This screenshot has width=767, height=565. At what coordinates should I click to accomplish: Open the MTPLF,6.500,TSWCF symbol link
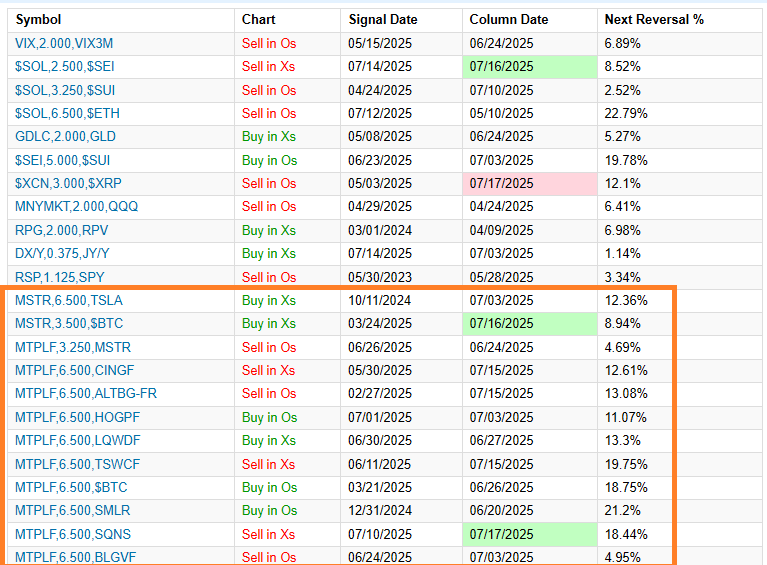[x=77, y=464]
